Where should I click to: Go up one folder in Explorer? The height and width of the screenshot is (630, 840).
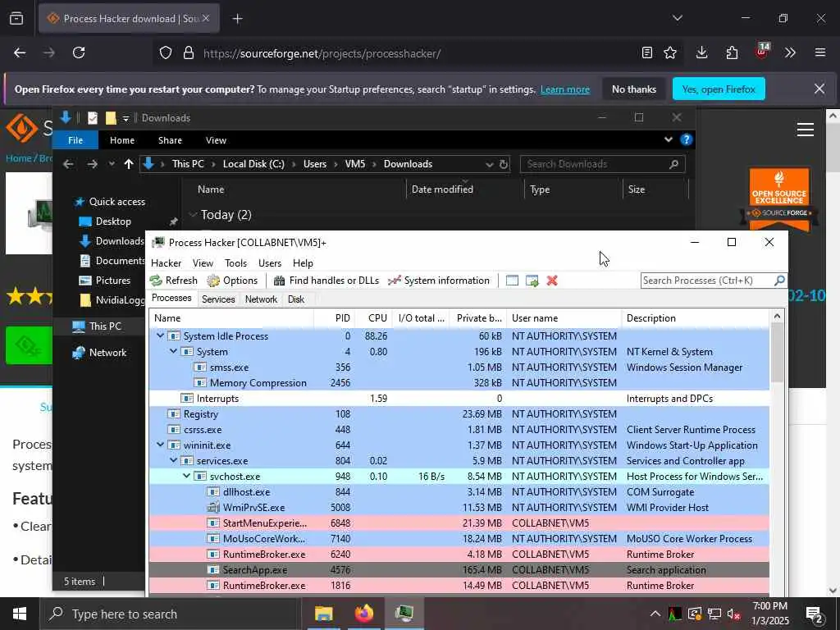(x=129, y=164)
